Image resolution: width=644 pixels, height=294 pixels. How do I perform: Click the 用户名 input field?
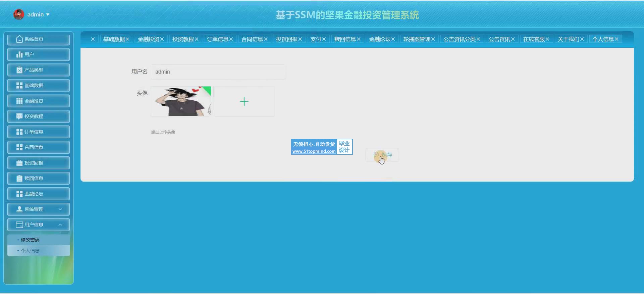point(218,72)
